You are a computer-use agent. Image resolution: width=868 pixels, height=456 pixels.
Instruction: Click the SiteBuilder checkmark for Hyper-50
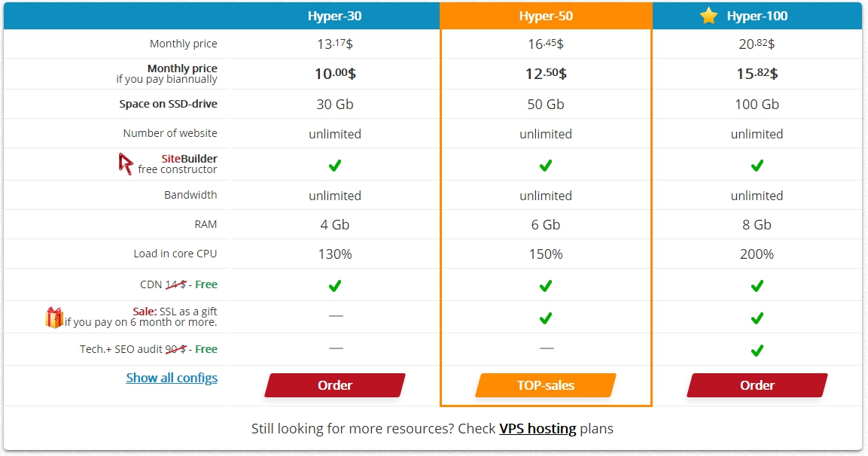(x=546, y=166)
